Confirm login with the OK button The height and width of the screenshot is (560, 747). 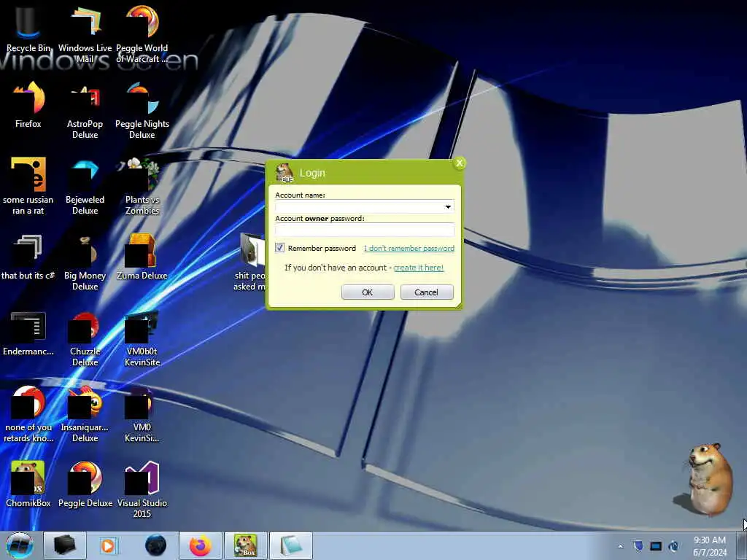[368, 292]
